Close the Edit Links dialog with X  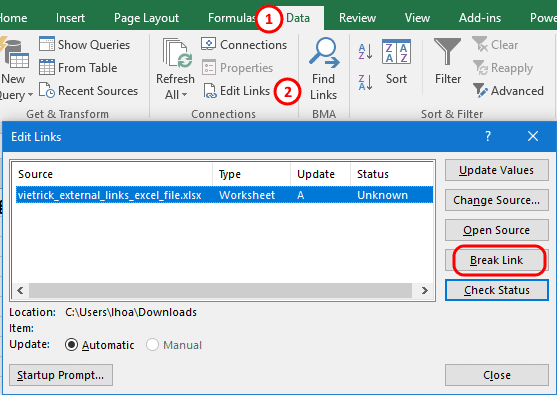pos(533,136)
